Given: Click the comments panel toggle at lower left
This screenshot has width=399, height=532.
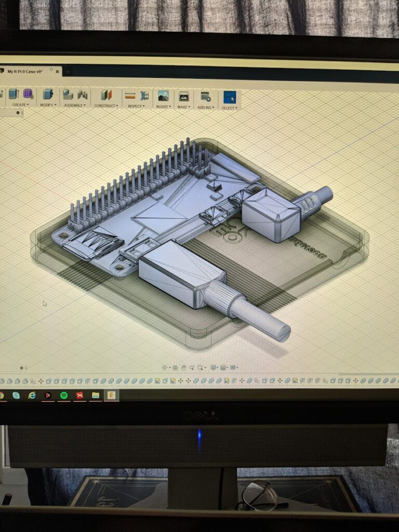Looking at the screenshot, I should coord(21,368).
